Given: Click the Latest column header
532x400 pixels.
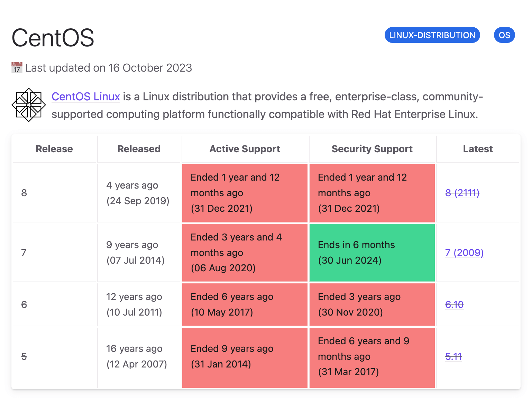Looking at the screenshot, I should point(478,149).
